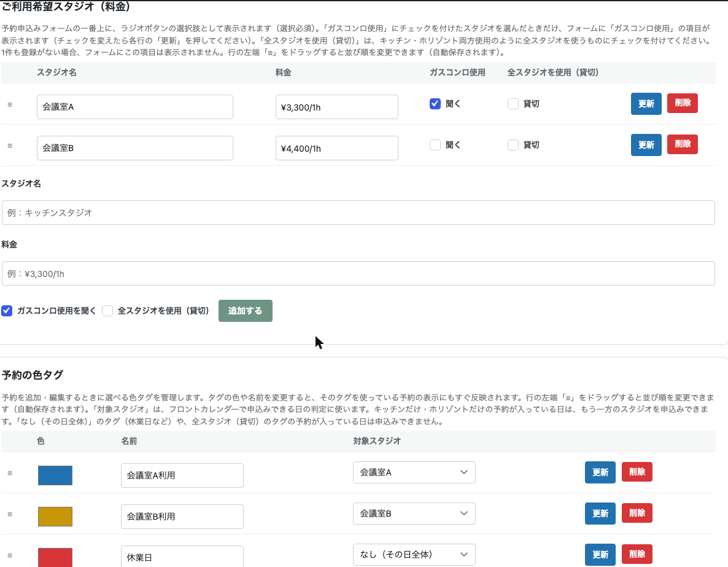Click drag handle for 会議室A studio row

click(x=10, y=104)
